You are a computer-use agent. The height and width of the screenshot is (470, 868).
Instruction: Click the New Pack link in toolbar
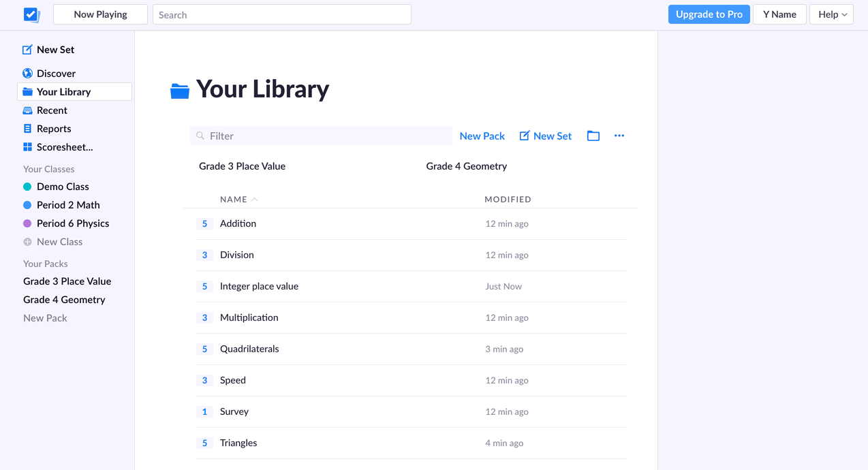pyautogui.click(x=482, y=136)
